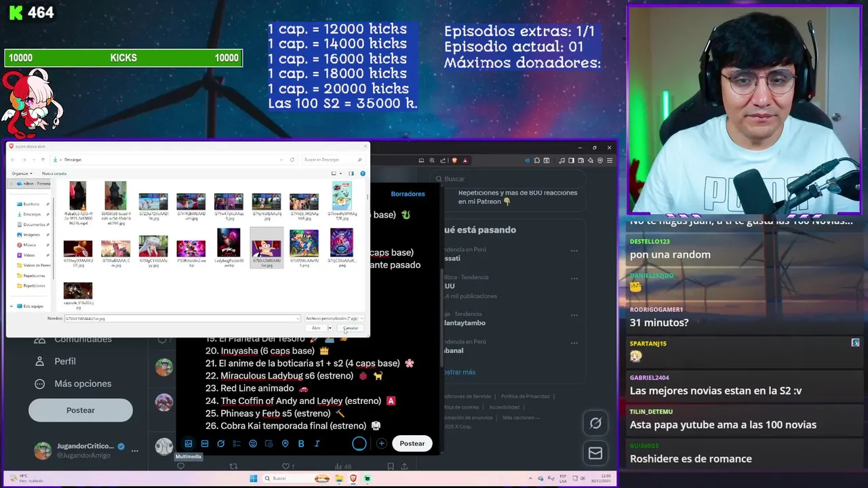Expand the file name combo box history
Viewport: 868px width, 488px height.
tap(297, 318)
